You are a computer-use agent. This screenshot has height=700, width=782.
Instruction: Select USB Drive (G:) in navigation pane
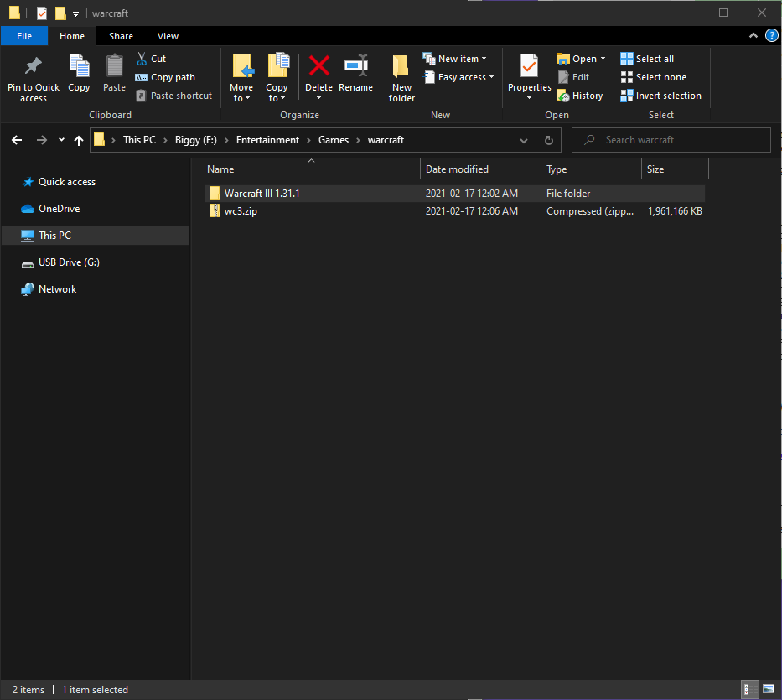point(69,262)
